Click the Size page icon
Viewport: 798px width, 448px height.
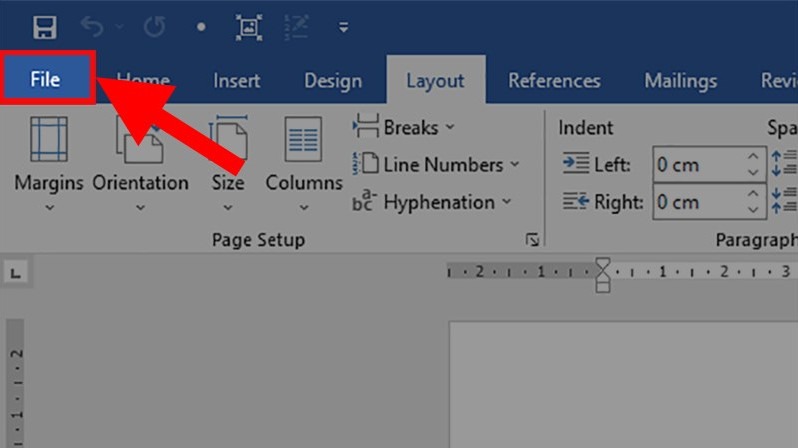tap(227, 140)
